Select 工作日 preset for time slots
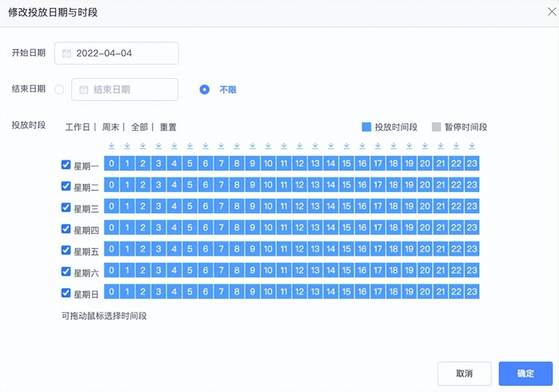This screenshot has height=392, width=559. (x=77, y=127)
